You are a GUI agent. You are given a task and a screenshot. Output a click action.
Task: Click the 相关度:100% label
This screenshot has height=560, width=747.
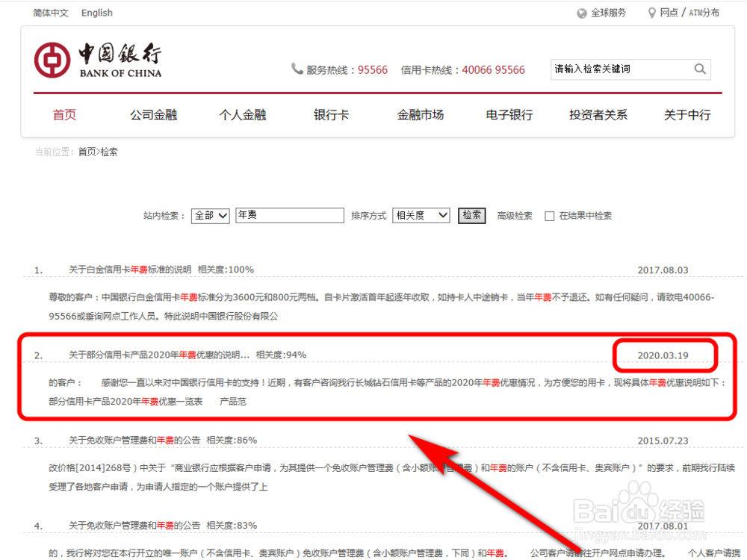pyautogui.click(x=226, y=270)
